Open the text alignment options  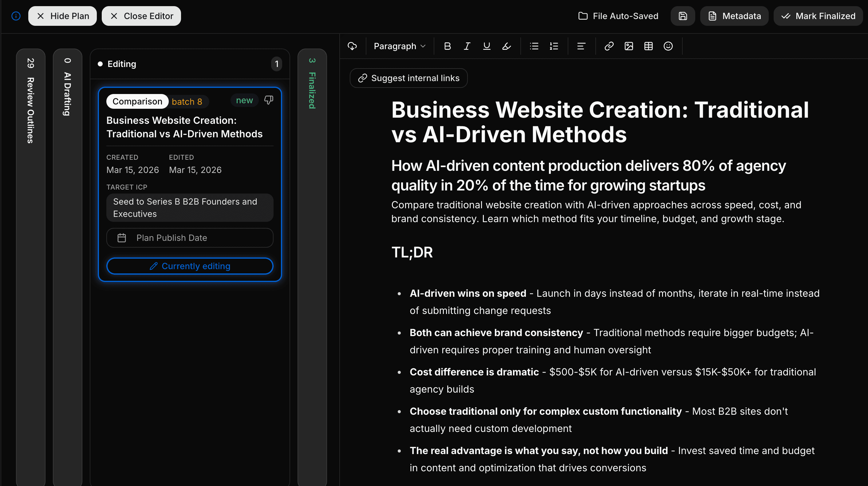[x=581, y=46]
